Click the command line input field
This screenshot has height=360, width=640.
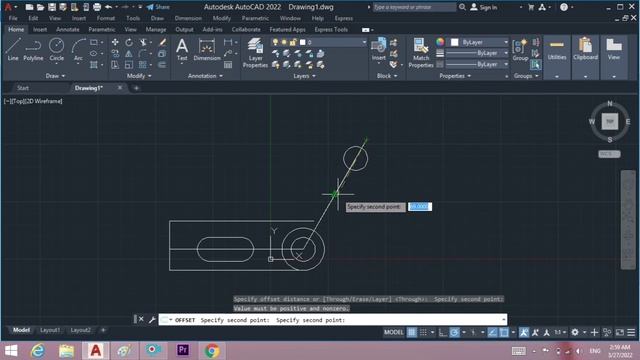333,320
